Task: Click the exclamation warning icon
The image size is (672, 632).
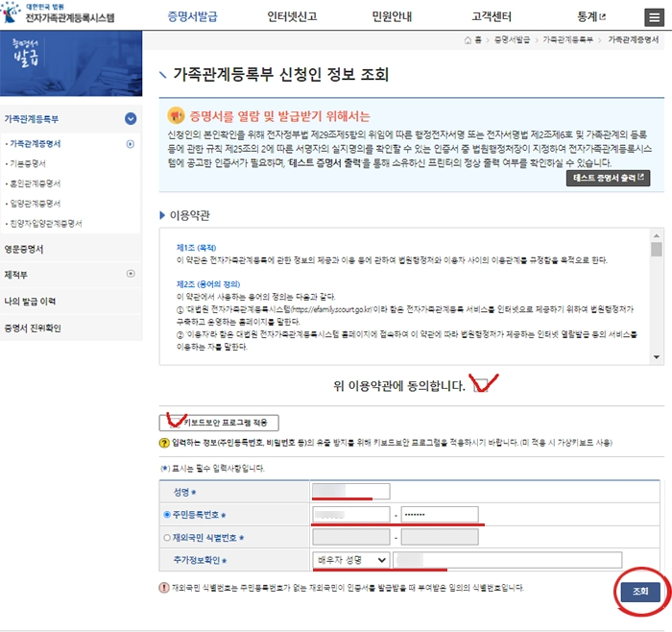Action: point(164,588)
